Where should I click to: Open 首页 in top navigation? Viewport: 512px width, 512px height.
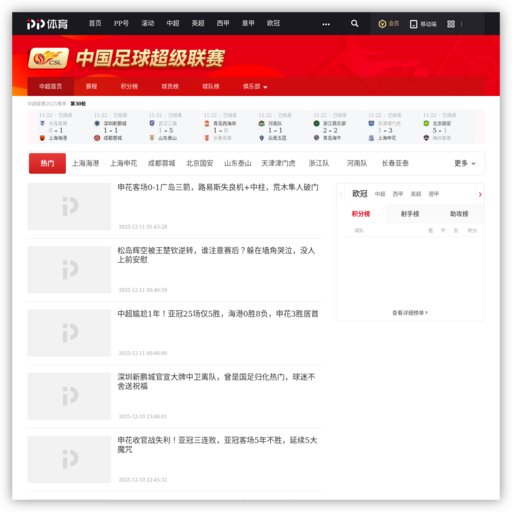click(95, 23)
